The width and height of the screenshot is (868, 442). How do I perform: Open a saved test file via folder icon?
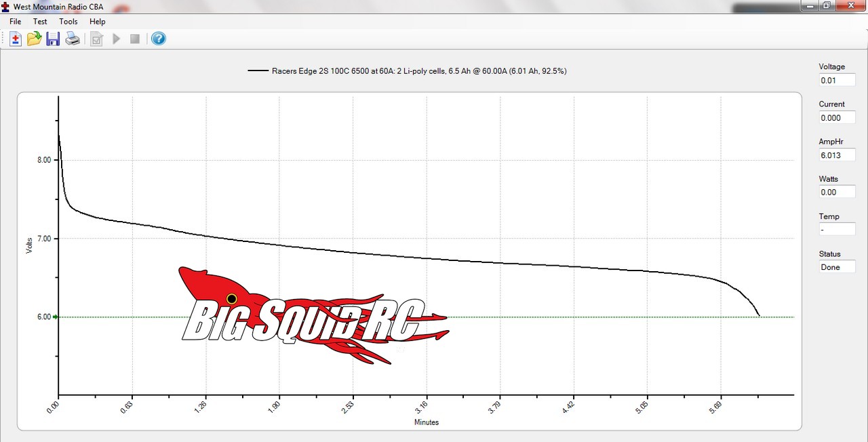[34, 39]
